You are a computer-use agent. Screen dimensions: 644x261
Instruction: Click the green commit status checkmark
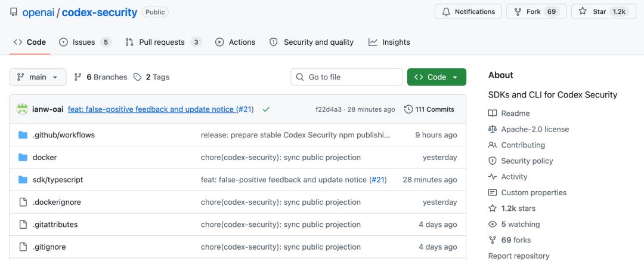pyautogui.click(x=266, y=109)
